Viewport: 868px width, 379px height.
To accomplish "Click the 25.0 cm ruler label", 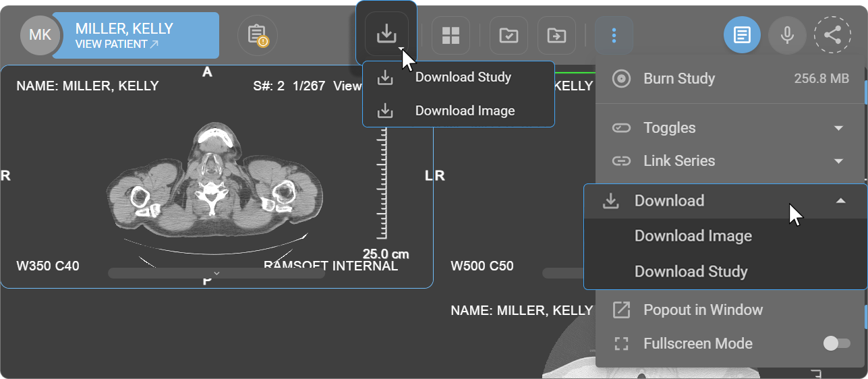I will click(386, 255).
